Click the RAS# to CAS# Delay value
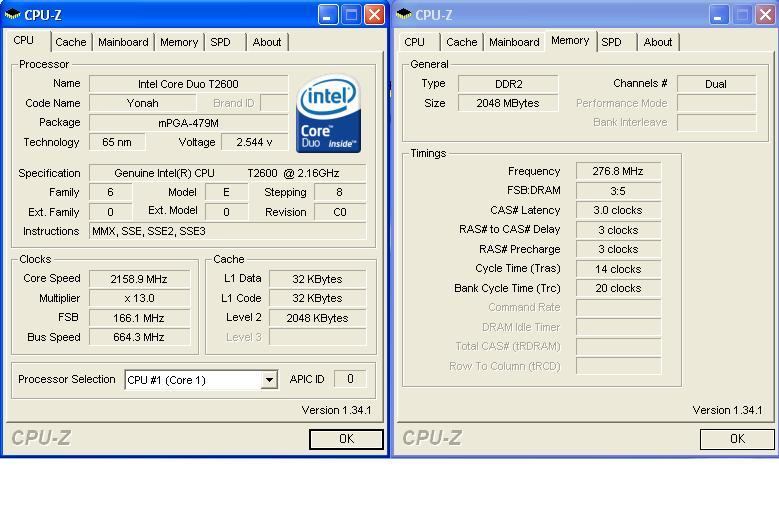Viewport: 779px width, 512px height. coord(618,230)
